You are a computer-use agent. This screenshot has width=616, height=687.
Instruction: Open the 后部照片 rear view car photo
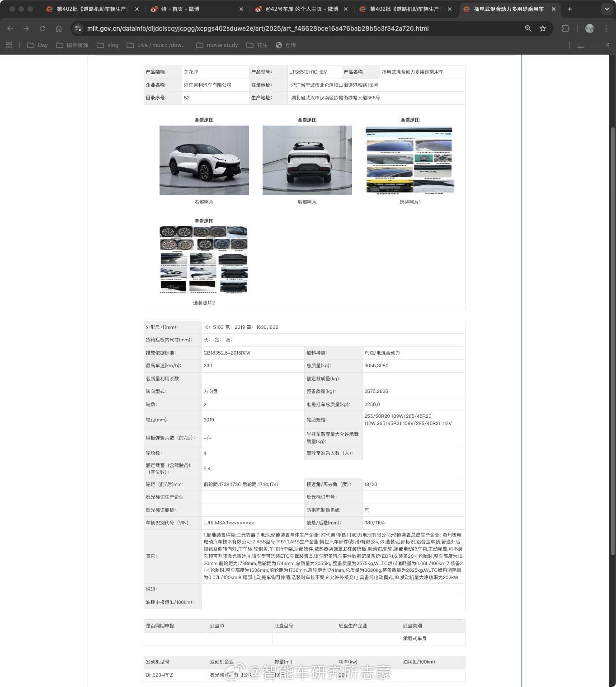click(307, 160)
